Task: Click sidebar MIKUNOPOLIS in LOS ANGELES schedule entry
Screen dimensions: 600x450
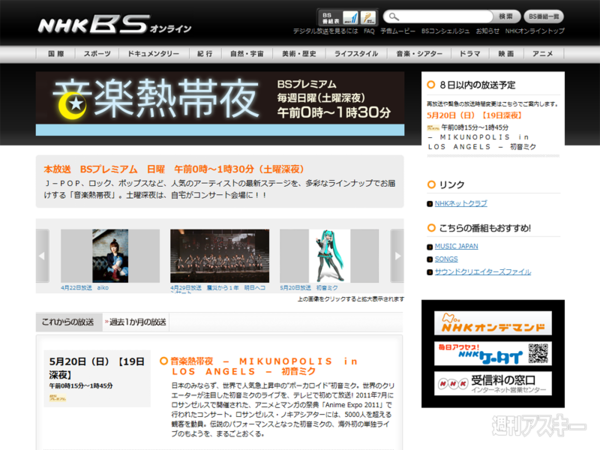Action: click(x=481, y=142)
